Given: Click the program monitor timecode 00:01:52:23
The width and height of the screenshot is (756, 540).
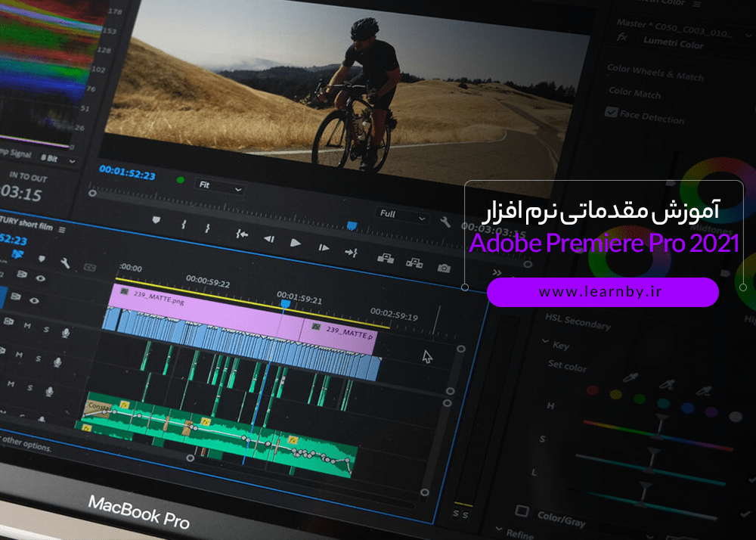Looking at the screenshot, I should point(127,172).
